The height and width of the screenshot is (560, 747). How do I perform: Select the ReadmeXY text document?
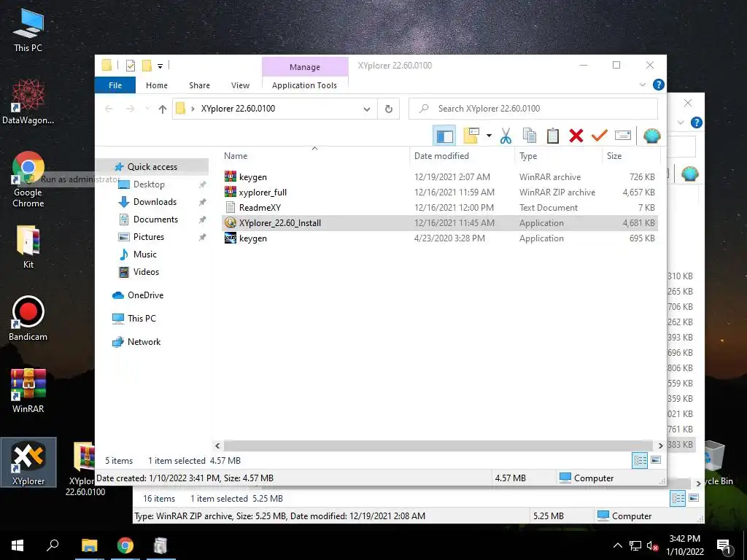tap(440, 208)
